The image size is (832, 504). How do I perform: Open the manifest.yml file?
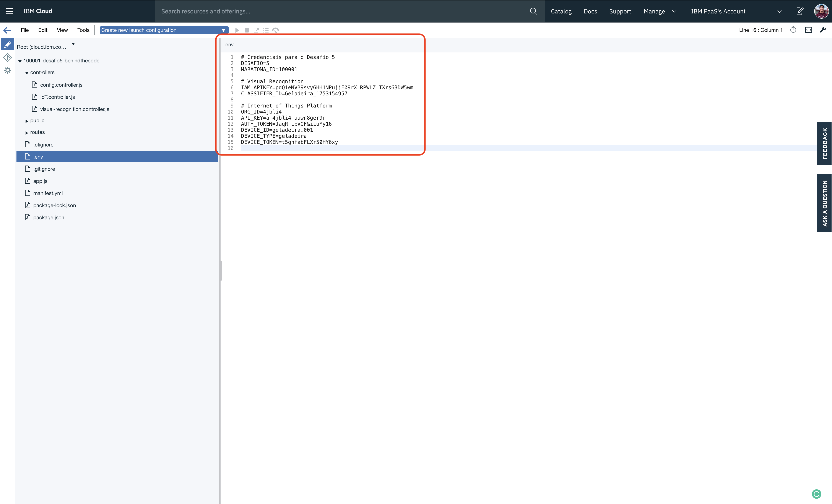(48, 193)
